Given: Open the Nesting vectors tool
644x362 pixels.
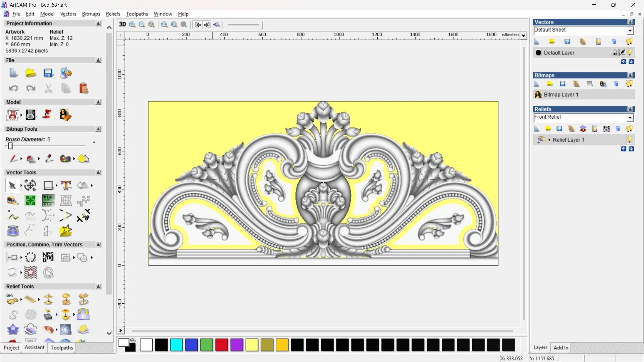Looking at the screenshot, I should (x=48, y=257).
